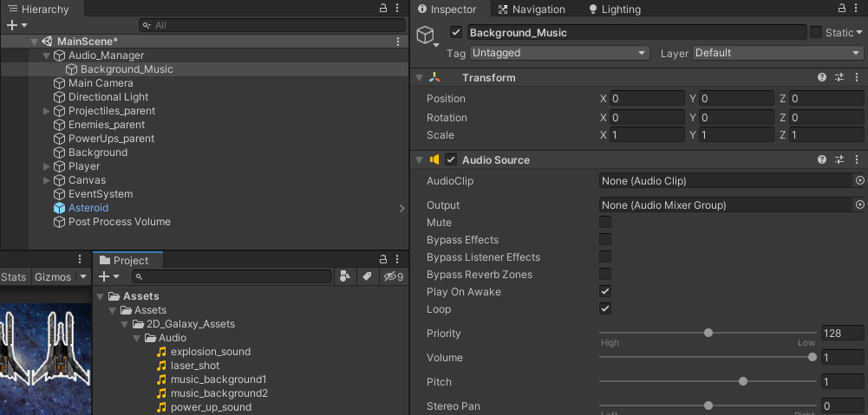
Task: Click the object name field Background_Music
Action: 637,33
